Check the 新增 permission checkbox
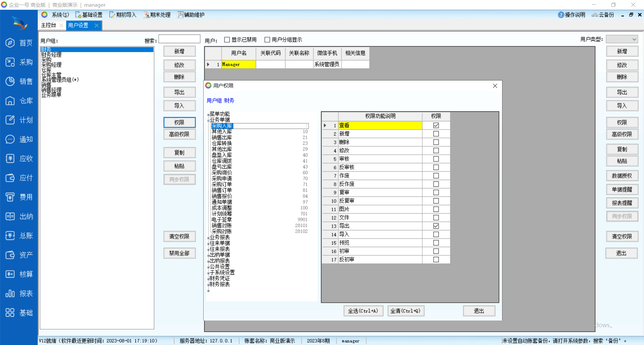Image resolution: width=644 pixels, height=345 pixels. [436, 134]
